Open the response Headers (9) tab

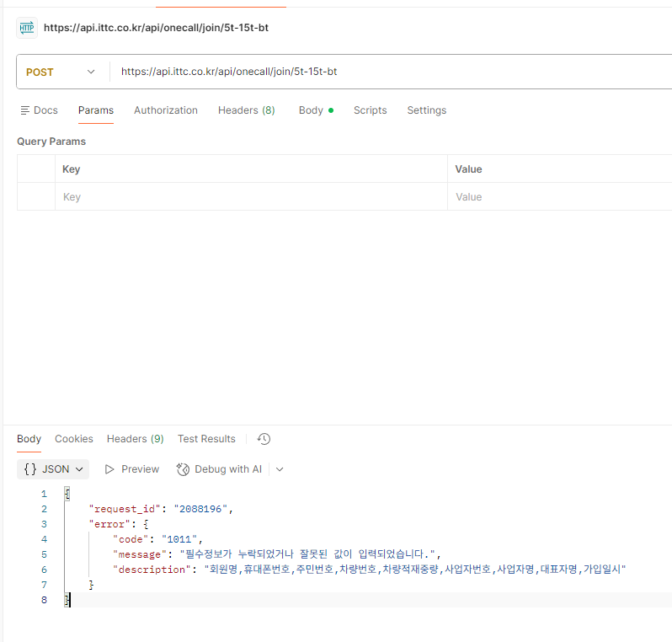pyautogui.click(x=135, y=439)
